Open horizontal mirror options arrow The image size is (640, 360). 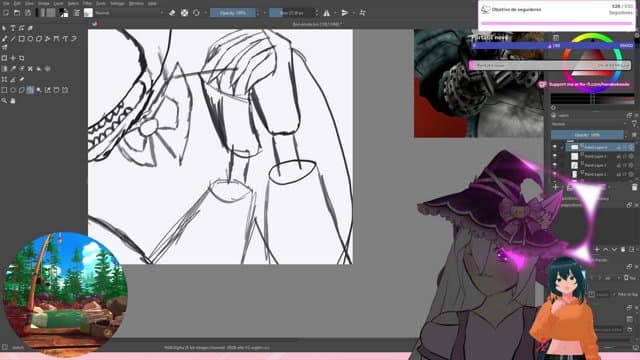click(x=335, y=13)
